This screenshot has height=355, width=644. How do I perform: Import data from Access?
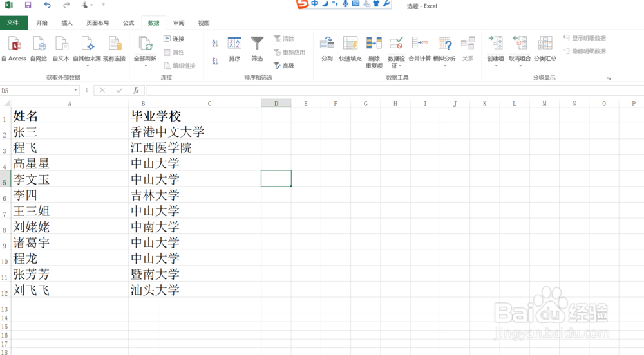(x=14, y=49)
